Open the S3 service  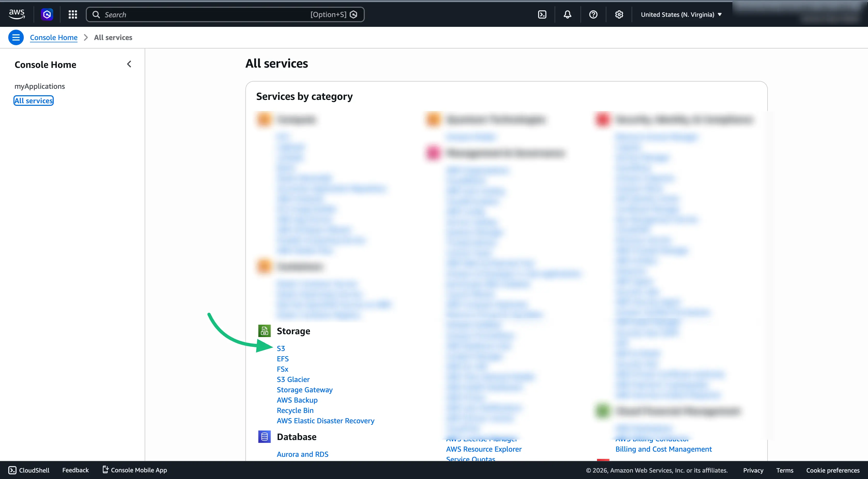point(281,348)
